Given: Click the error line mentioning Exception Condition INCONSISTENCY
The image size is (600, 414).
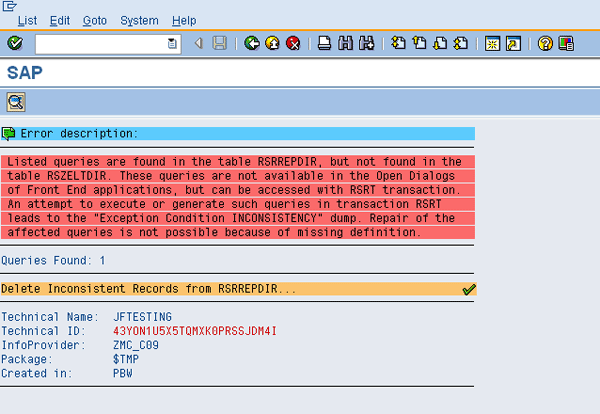Looking at the screenshot, I should tap(238, 218).
